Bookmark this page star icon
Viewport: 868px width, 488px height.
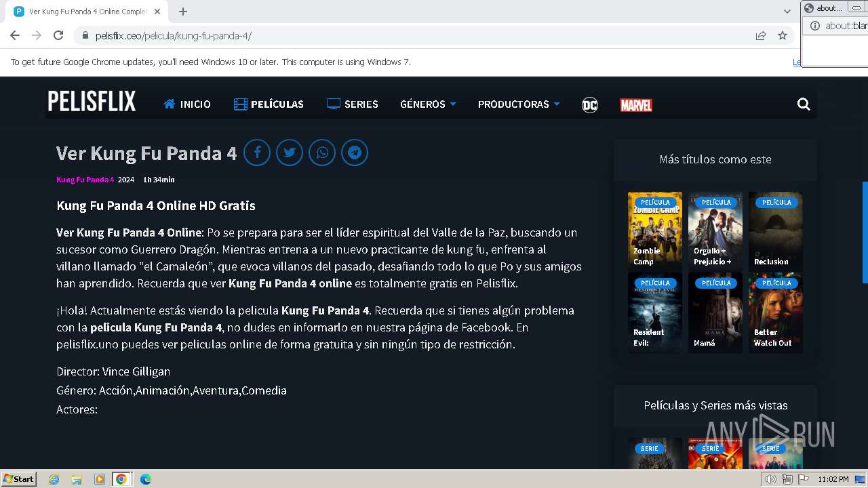(783, 35)
